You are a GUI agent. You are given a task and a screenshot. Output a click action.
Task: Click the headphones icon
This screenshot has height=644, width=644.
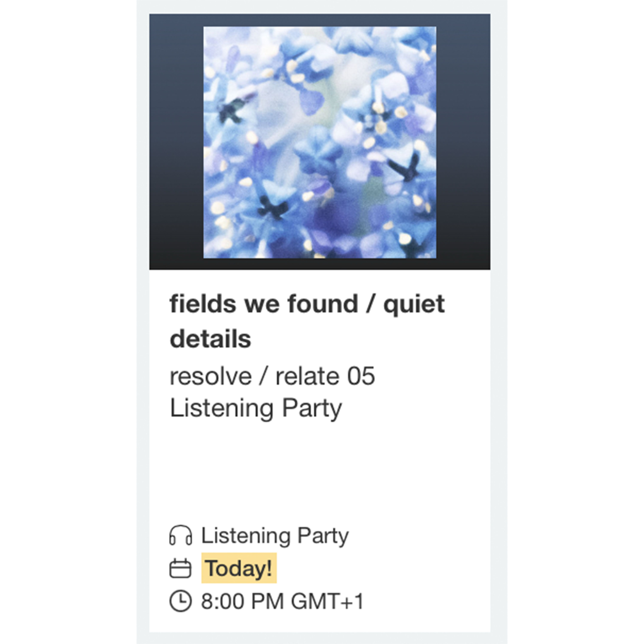[x=180, y=535]
